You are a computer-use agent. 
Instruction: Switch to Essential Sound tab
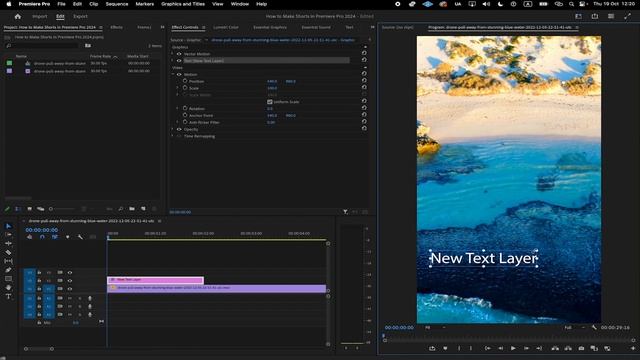click(x=316, y=27)
